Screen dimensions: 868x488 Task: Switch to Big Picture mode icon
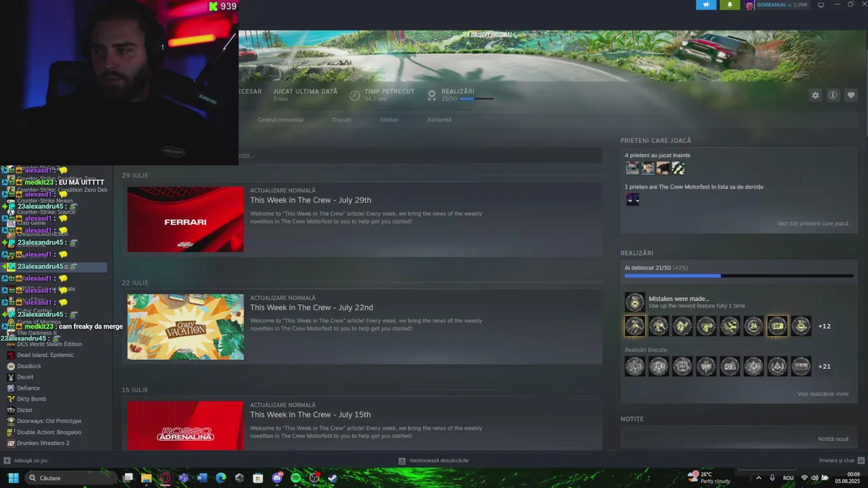point(821,5)
